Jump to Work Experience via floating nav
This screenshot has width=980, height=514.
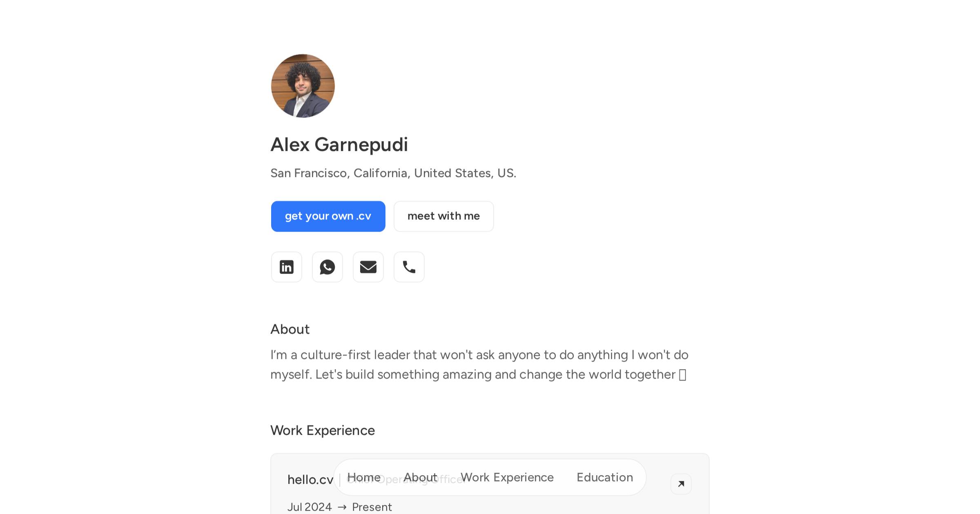click(x=507, y=477)
